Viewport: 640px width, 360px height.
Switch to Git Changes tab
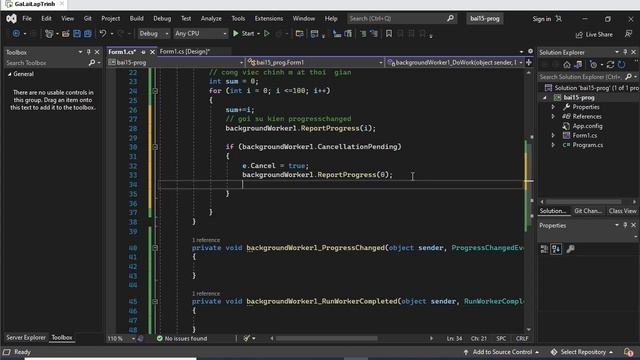[x=587, y=211]
